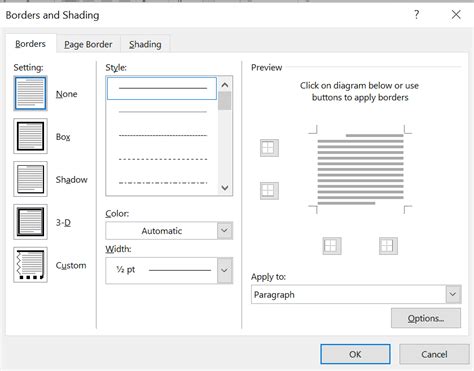Image resolution: width=474 pixels, height=371 pixels.
Task: Click the OK button
Action: point(355,354)
